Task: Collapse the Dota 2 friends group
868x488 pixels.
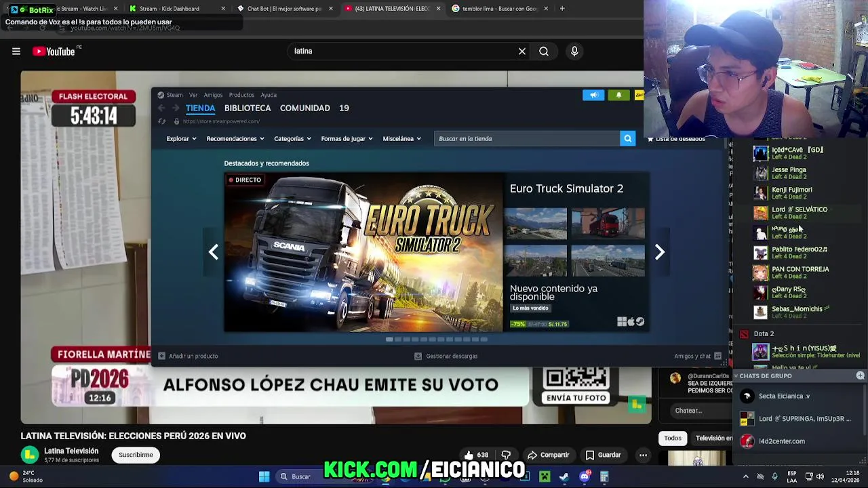Action: pos(764,333)
